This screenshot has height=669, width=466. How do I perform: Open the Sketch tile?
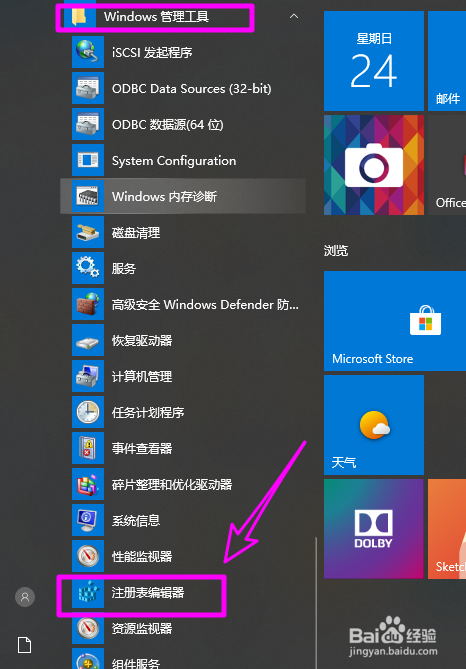coord(447,529)
